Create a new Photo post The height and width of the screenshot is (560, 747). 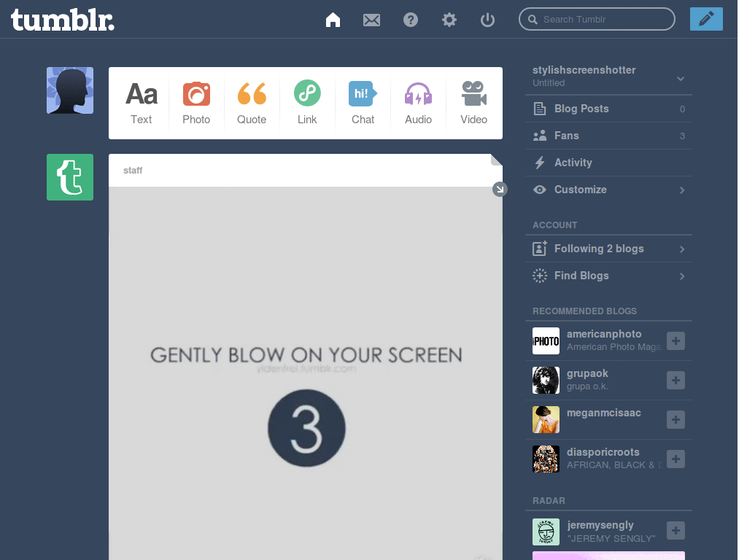click(196, 103)
